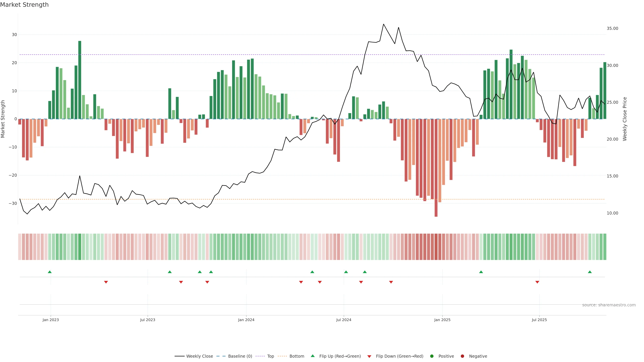Screen dimensions: 644x362
Task: Click the first flip-up marker near Jan 2023
Action: 50,272
